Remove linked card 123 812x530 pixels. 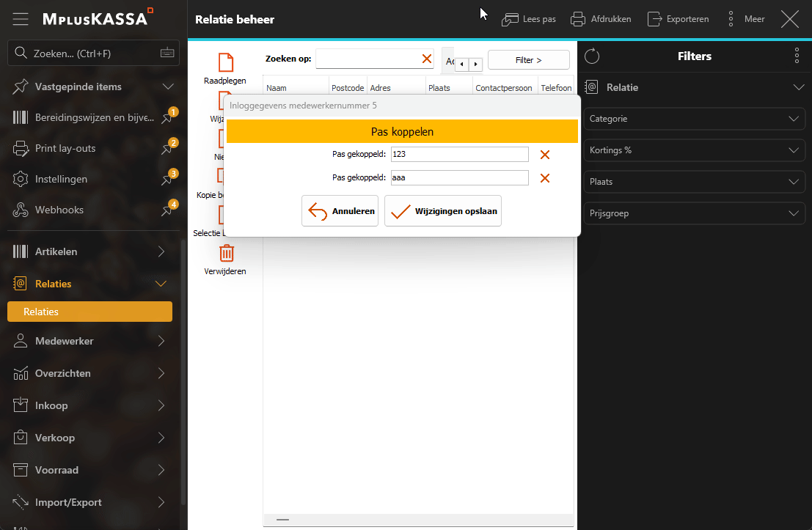pyautogui.click(x=545, y=155)
